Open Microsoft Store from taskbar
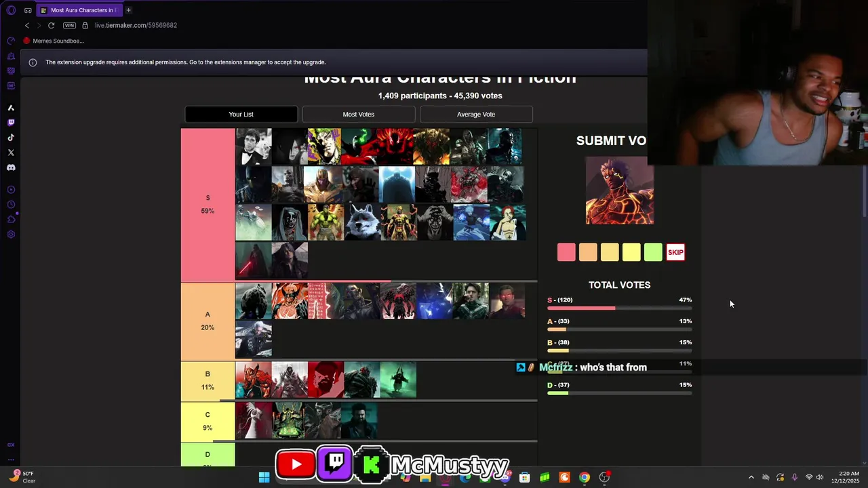 pyautogui.click(x=524, y=477)
